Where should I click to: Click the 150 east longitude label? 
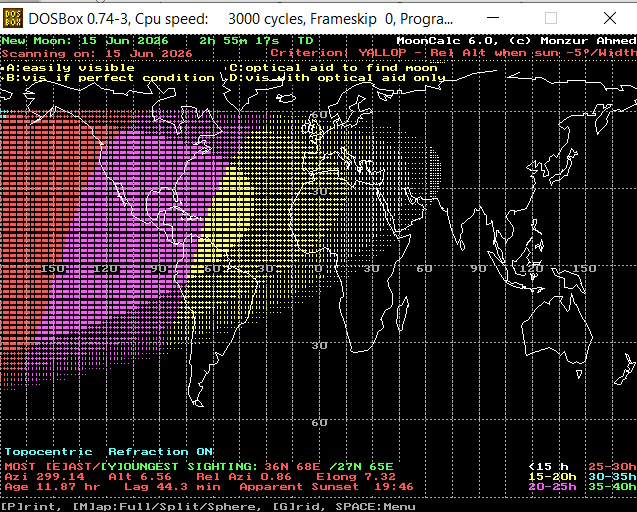(x=584, y=269)
